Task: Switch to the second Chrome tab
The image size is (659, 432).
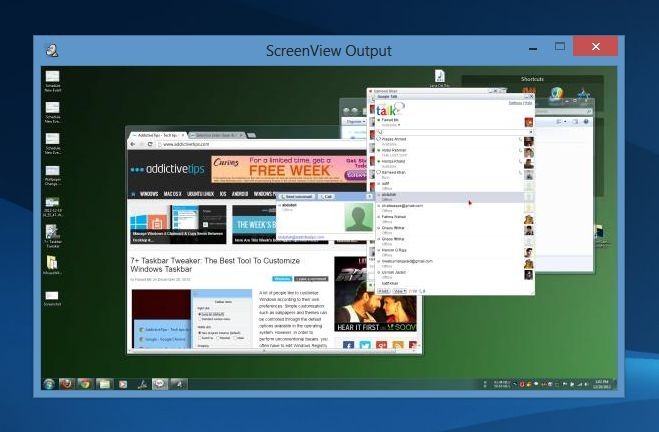Action: [216, 135]
